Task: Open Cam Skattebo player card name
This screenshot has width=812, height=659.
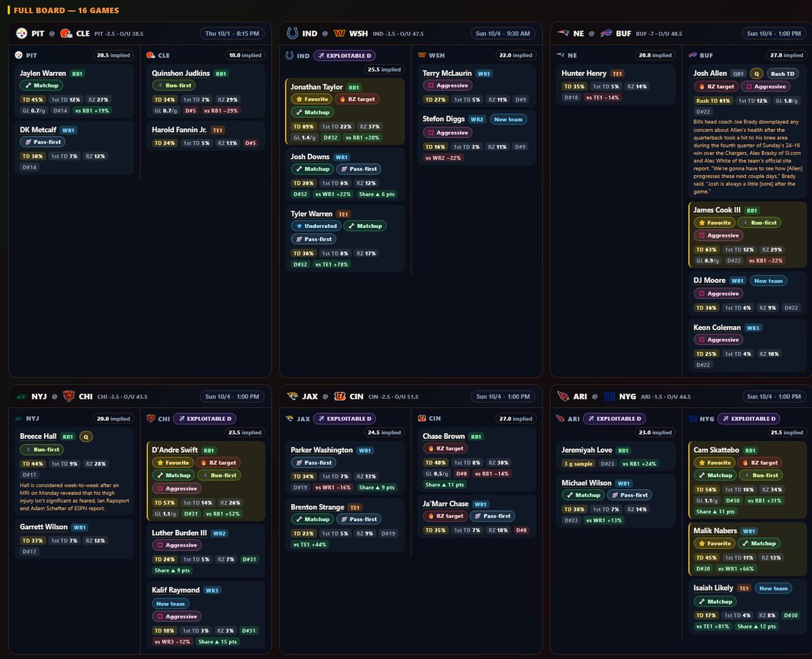Action: pos(716,450)
